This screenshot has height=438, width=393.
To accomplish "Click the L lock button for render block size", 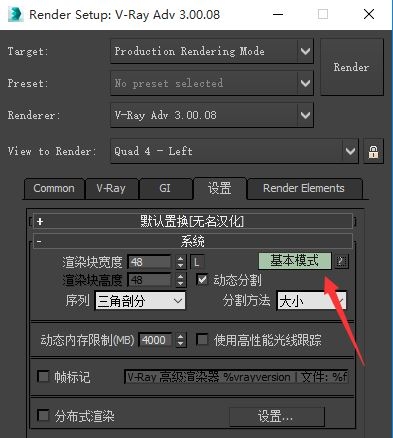I will (x=197, y=262).
